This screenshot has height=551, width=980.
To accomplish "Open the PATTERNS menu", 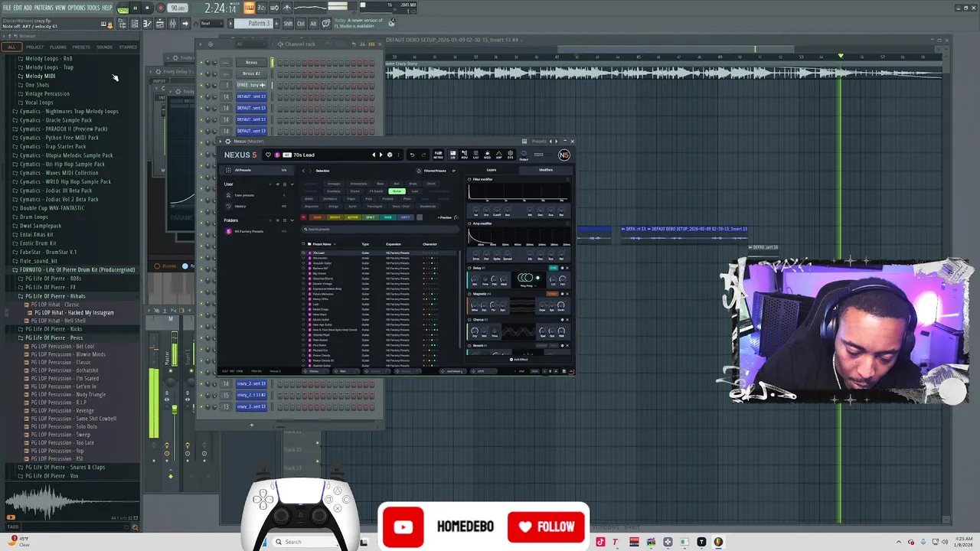I will coord(44,7).
